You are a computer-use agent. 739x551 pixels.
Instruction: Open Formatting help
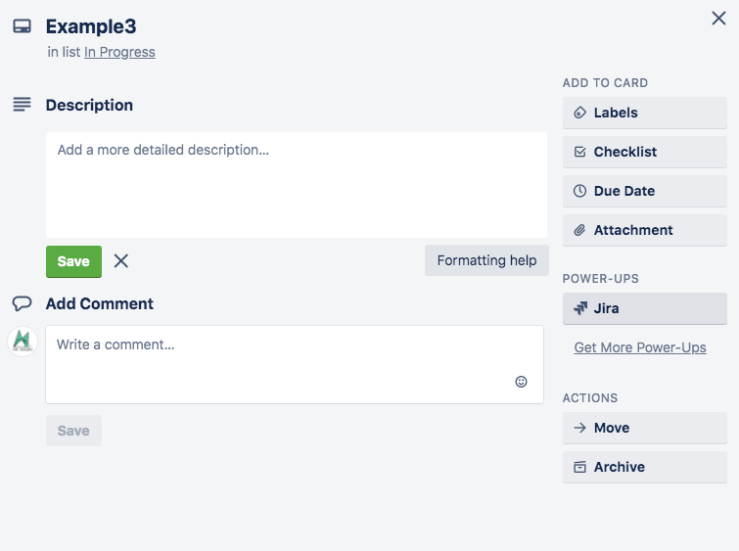(x=486, y=260)
